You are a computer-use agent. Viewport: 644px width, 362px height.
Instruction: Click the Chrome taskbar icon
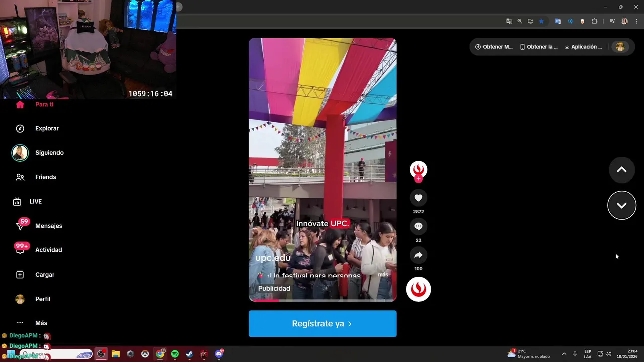(160, 354)
